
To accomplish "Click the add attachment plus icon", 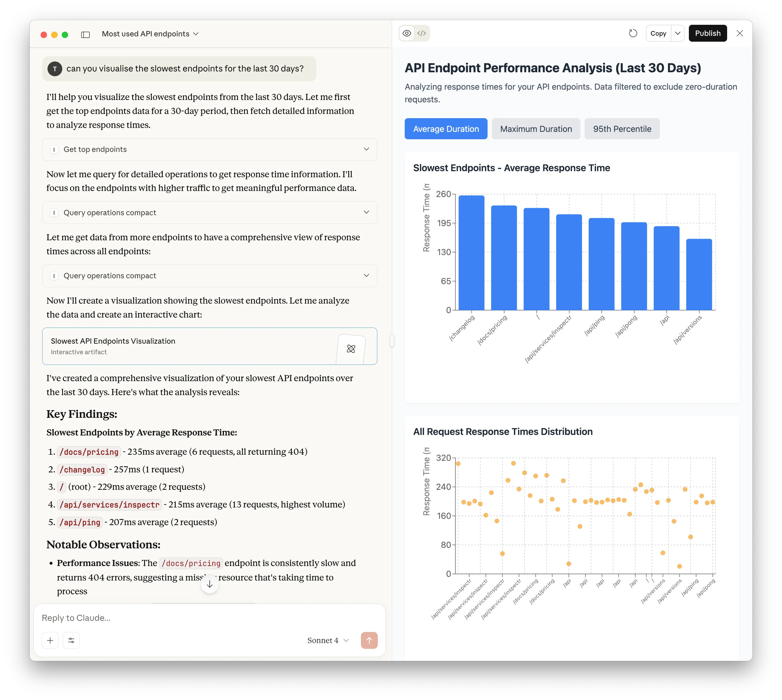I will click(50, 640).
